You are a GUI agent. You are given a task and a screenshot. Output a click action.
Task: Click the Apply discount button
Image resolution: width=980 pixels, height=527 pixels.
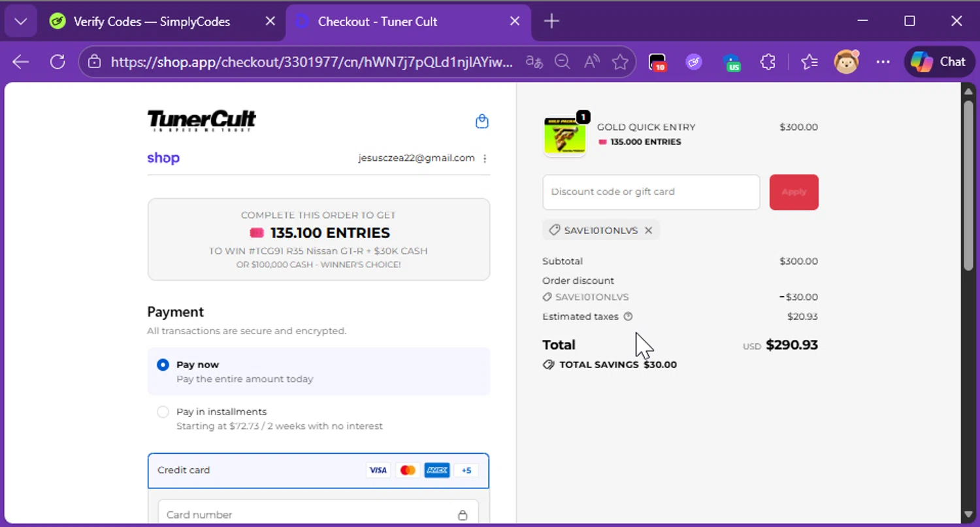(794, 192)
